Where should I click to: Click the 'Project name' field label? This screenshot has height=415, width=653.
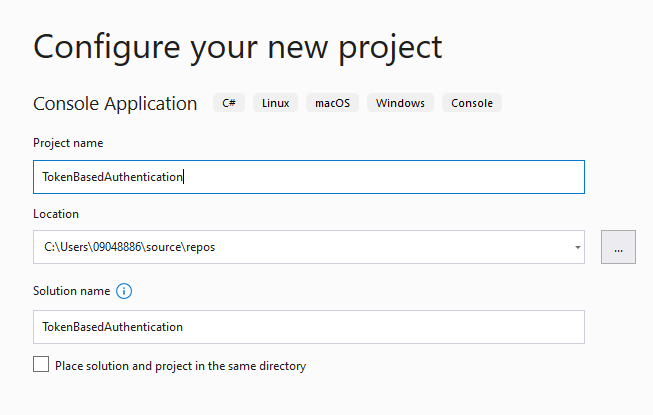click(68, 143)
